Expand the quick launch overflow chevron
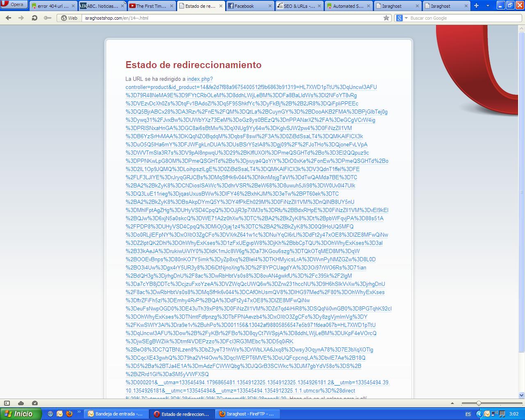 pyautogui.click(x=79, y=412)
